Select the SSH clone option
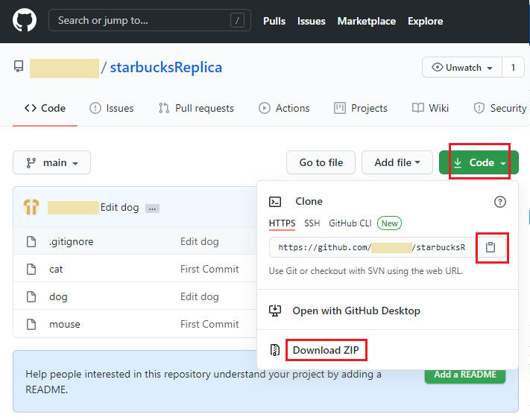 click(x=312, y=223)
